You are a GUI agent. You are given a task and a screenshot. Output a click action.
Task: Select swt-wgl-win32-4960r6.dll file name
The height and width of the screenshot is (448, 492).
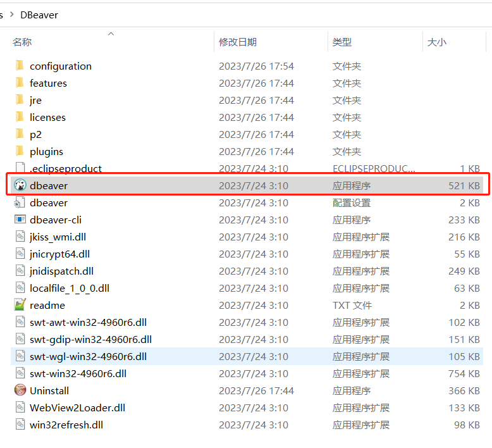[88, 356]
